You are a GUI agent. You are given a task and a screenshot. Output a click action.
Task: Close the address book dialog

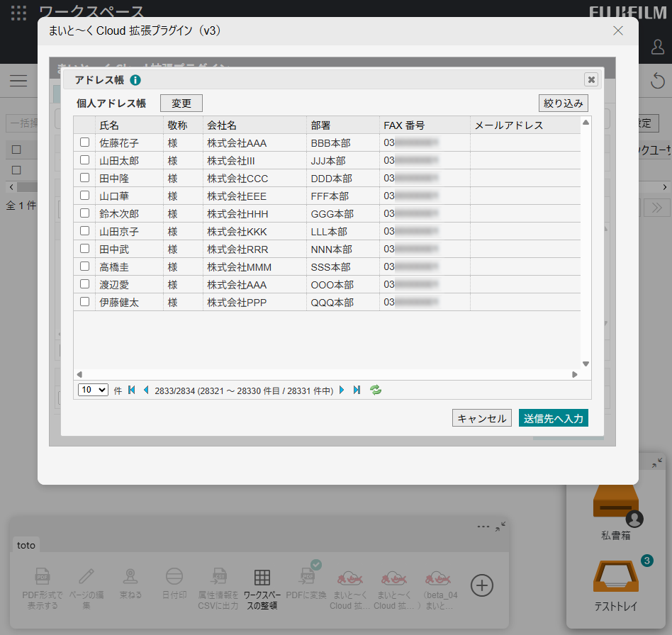590,79
